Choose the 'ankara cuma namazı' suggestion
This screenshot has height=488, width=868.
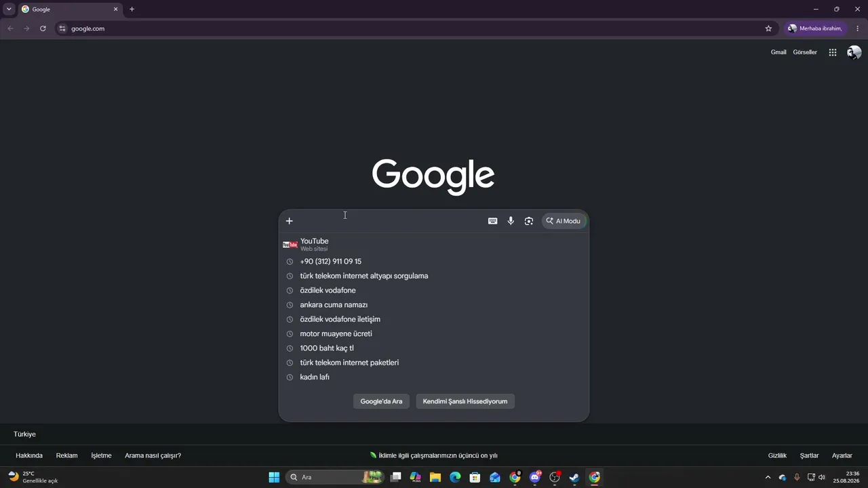click(x=434, y=305)
